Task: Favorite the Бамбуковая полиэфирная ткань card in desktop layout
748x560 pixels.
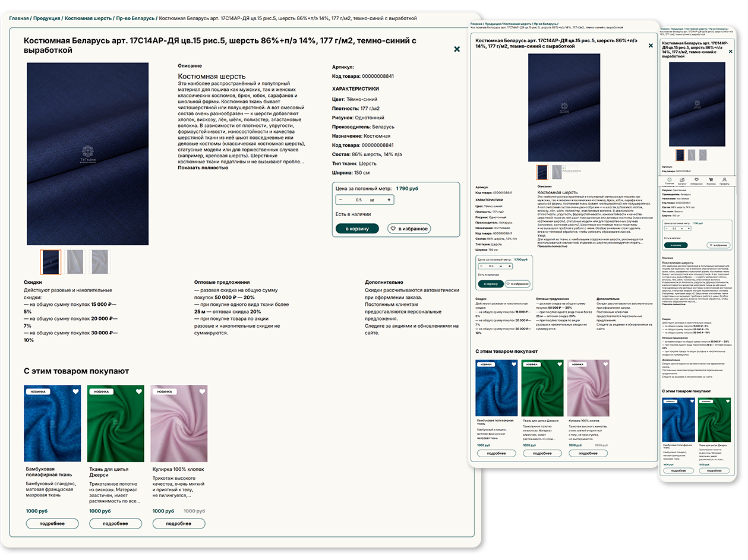Action: click(x=75, y=391)
